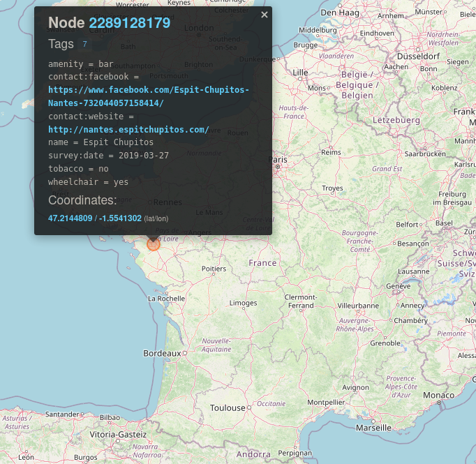The image size is (476, 464).
Task: Click the Paris label on map
Action: click(278, 160)
